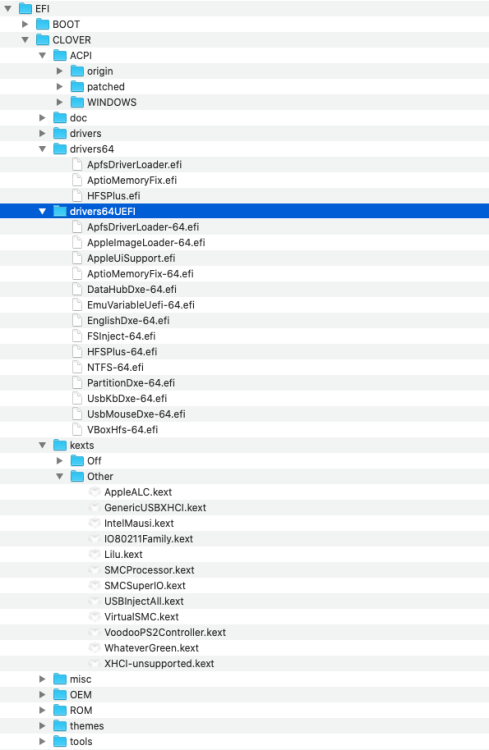
Task: Collapse the drivers64UEFI folder
Action: pyautogui.click(x=43, y=211)
